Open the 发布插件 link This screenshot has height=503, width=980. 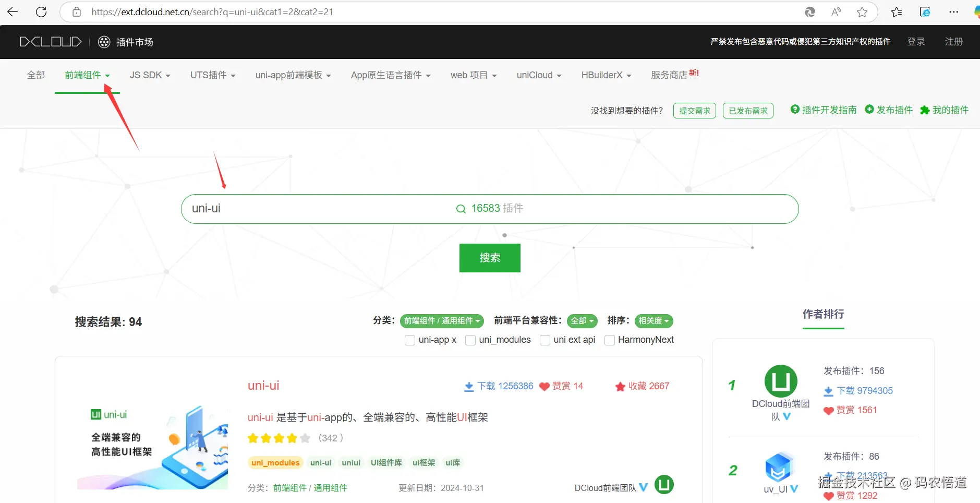click(x=894, y=110)
